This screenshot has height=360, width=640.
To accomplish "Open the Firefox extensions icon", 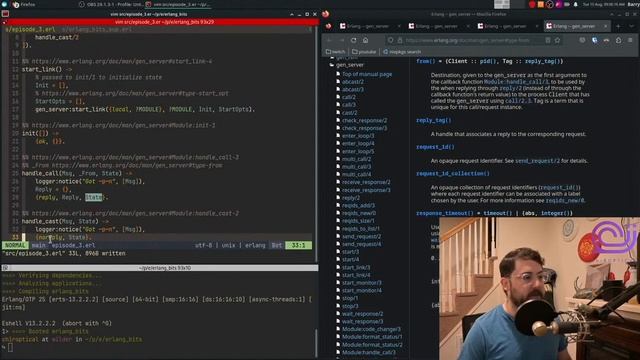I will [618, 40].
